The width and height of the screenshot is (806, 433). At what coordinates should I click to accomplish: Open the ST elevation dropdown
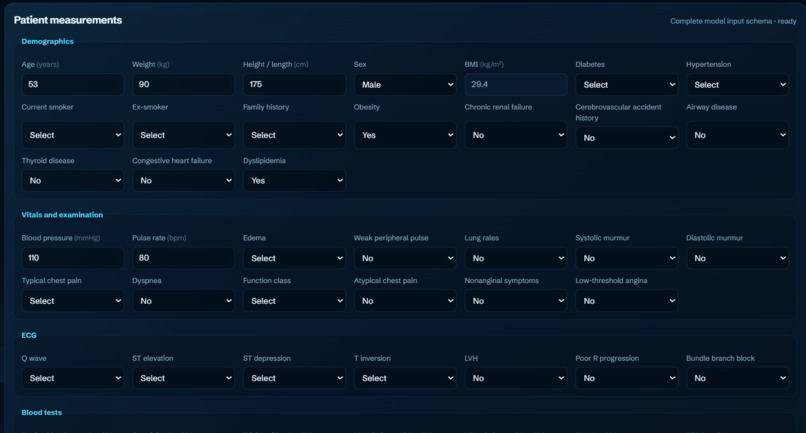[183, 378]
